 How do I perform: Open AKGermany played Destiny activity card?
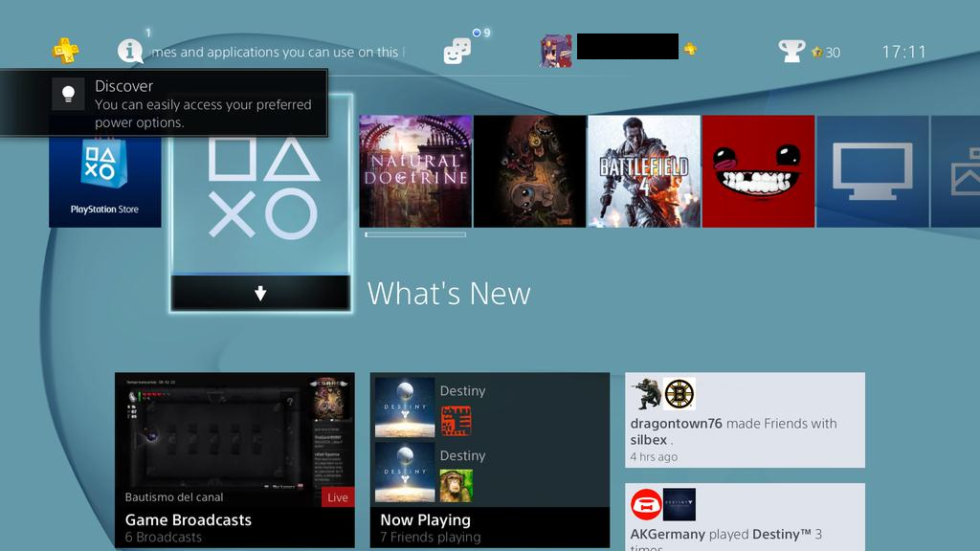[x=745, y=518]
